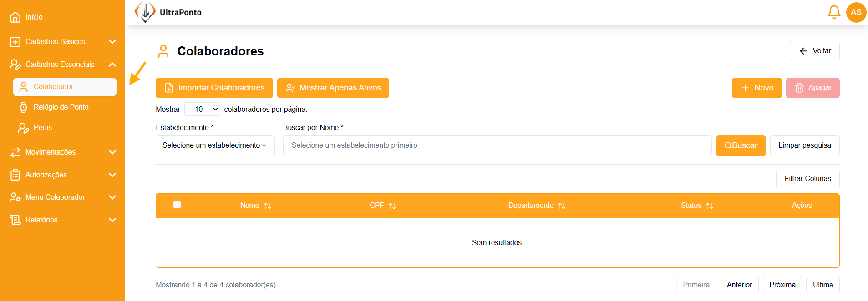The width and height of the screenshot is (868, 301).
Task: Click the Ações column header
Action: click(x=802, y=206)
